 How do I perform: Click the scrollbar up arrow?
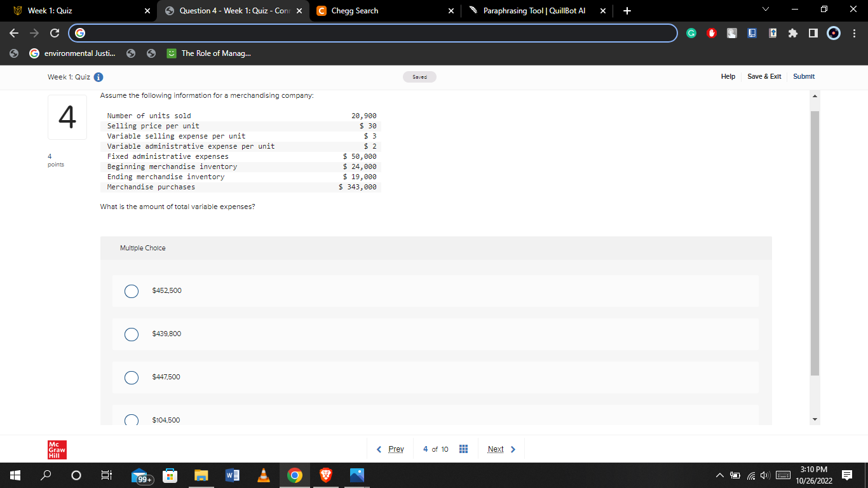[815, 95]
